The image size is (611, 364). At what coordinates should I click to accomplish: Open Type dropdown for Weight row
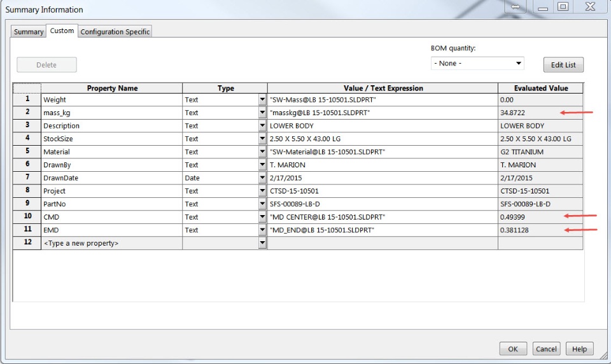pyautogui.click(x=262, y=100)
